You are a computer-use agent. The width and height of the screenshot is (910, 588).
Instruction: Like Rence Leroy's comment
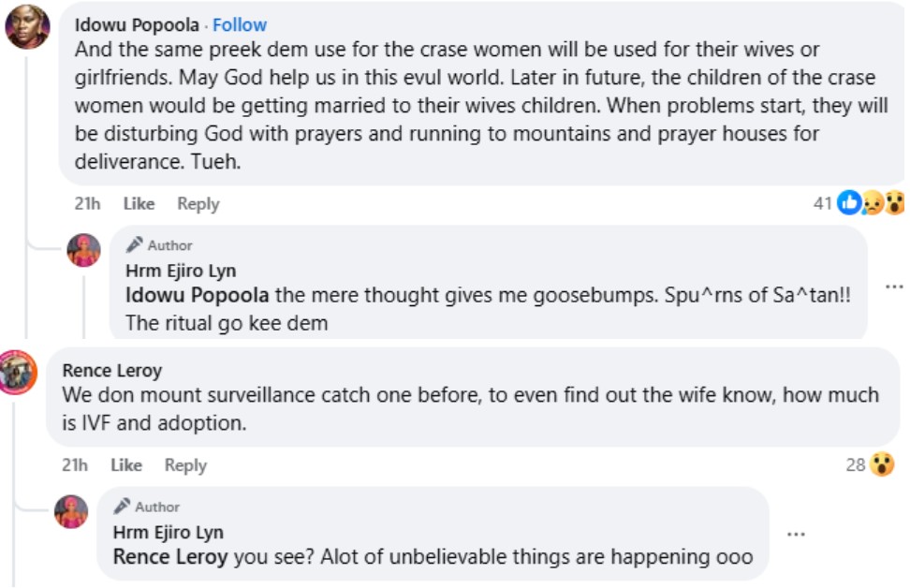coord(125,464)
